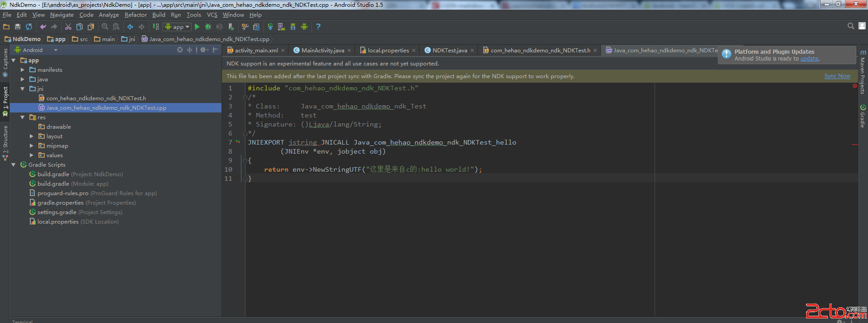Collapse the jni folder in the project tree
The width and height of the screenshot is (868, 323).
(x=23, y=89)
